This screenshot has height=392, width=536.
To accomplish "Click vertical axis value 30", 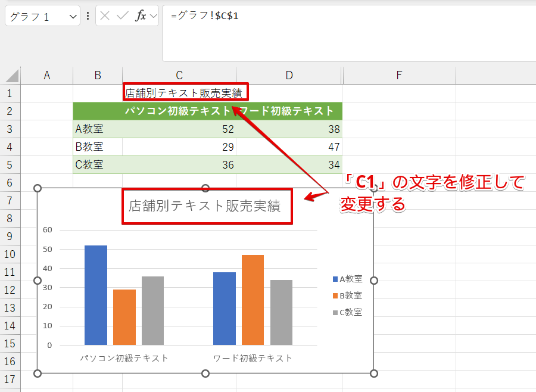I will pos(48,288).
